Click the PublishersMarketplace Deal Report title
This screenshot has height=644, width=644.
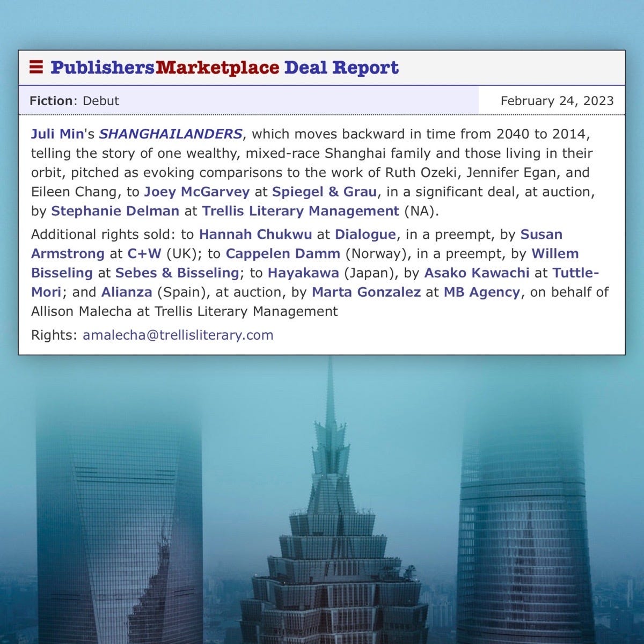pos(224,68)
